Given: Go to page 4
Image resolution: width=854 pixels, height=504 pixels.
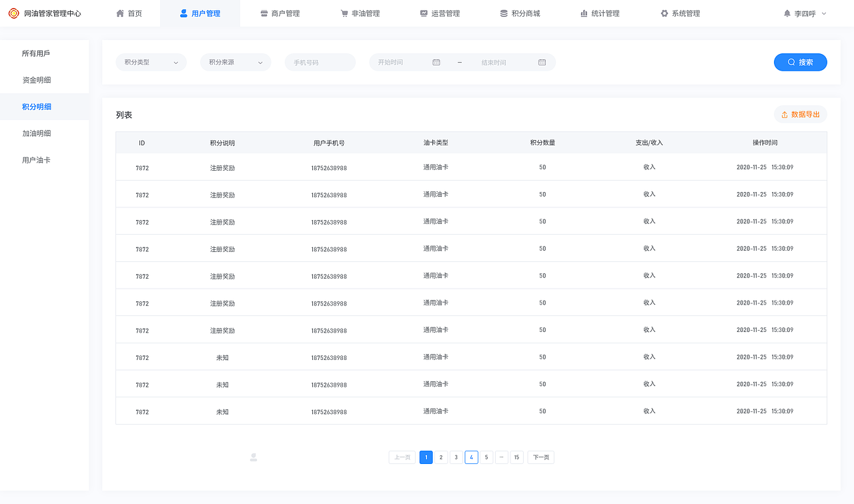Looking at the screenshot, I should point(472,457).
